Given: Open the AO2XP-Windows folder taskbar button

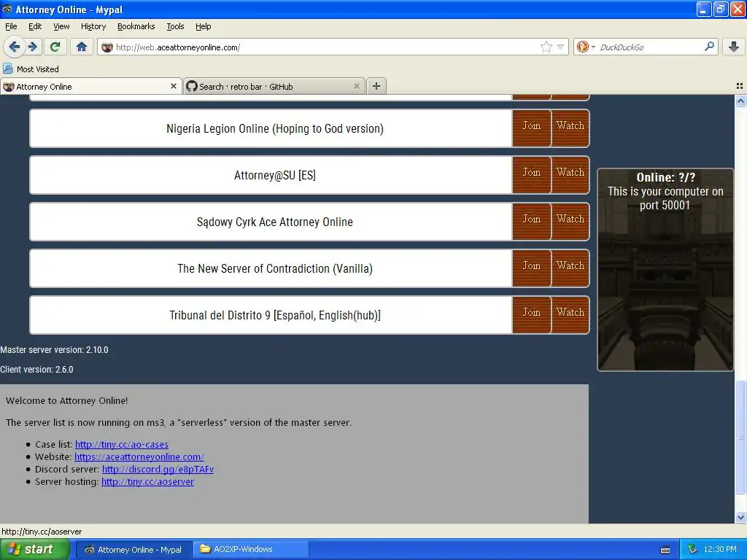Looking at the screenshot, I should pos(251,550).
